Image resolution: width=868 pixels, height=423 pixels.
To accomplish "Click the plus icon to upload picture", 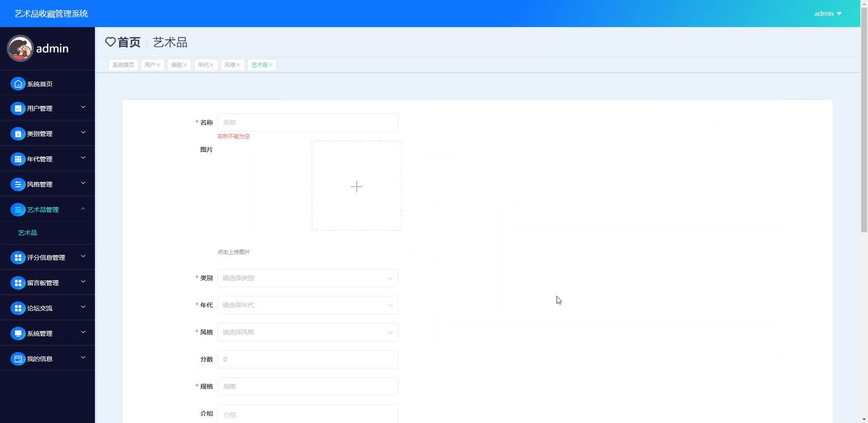I will point(357,187).
